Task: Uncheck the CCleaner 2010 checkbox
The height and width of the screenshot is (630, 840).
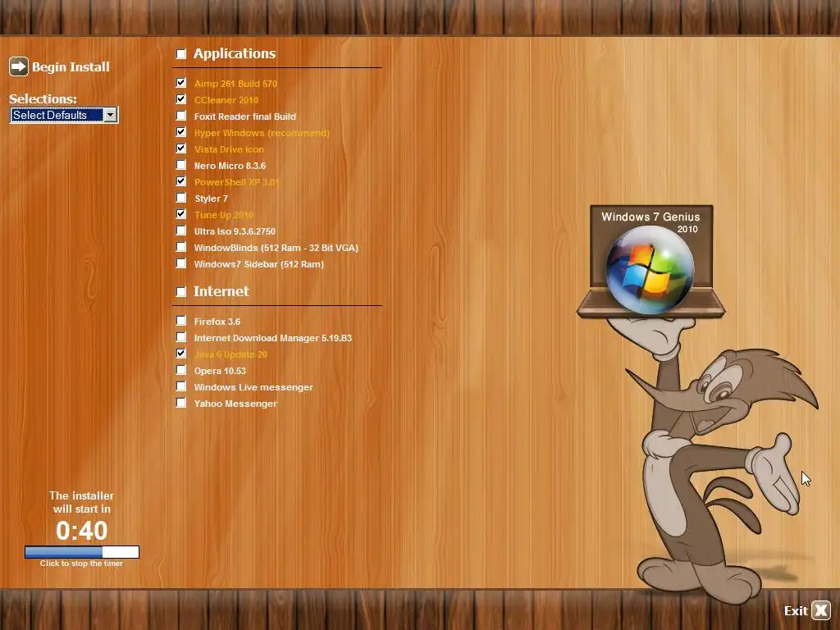Action: (181, 99)
